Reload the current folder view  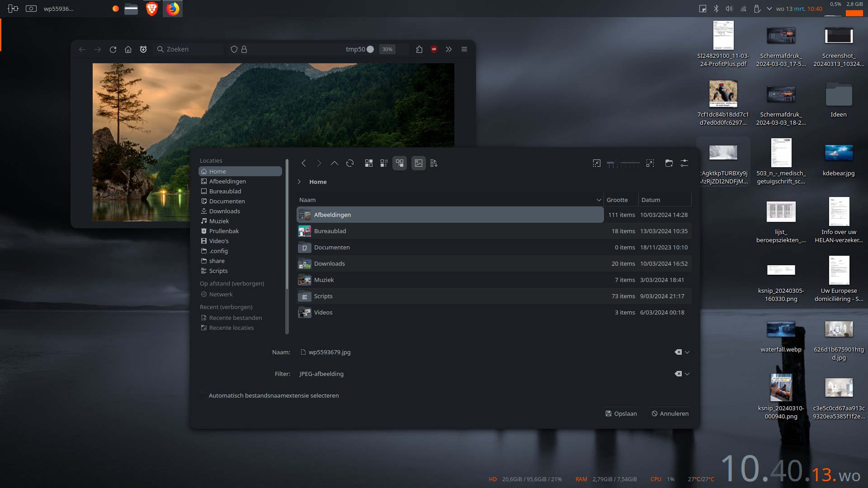tap(350, 163)
